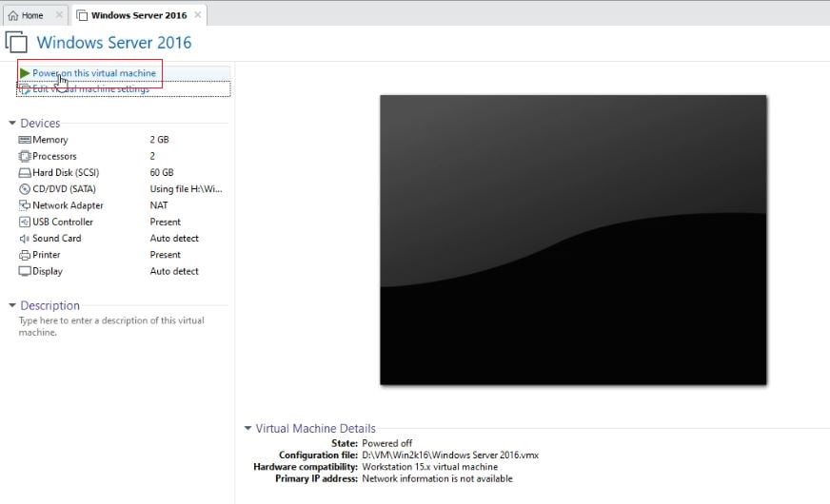Click the Display monitor icon

pyautogui.click(x=25, y=271)
